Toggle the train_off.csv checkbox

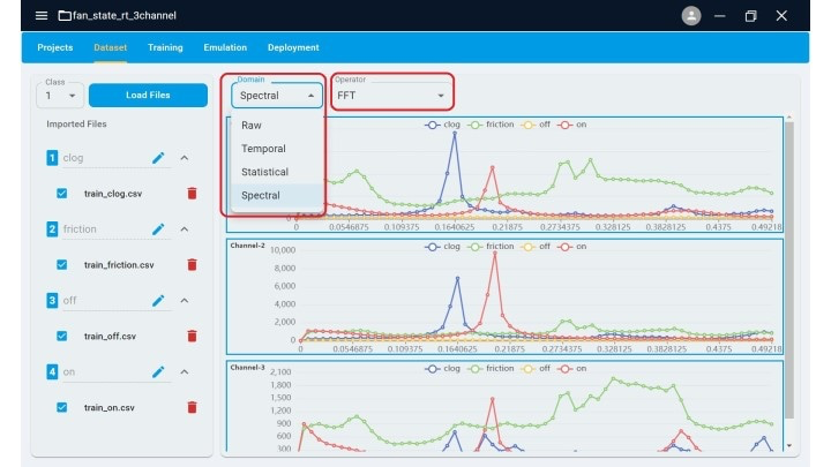(x=62, y=336)
